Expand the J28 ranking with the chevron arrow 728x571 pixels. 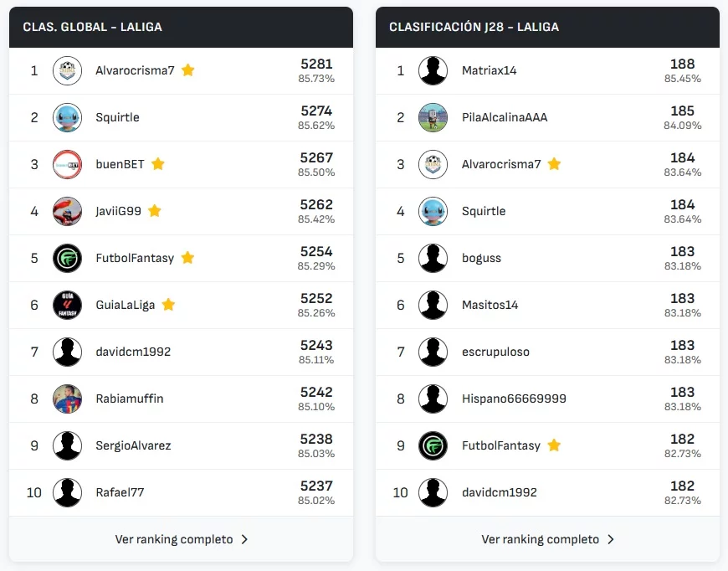611,539
